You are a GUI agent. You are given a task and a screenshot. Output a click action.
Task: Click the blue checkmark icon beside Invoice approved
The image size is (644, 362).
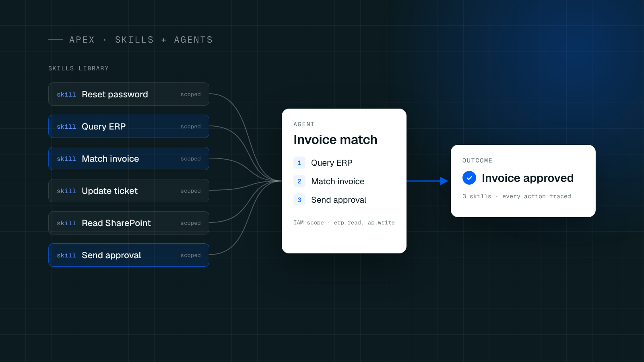click(x=469, y=178)
